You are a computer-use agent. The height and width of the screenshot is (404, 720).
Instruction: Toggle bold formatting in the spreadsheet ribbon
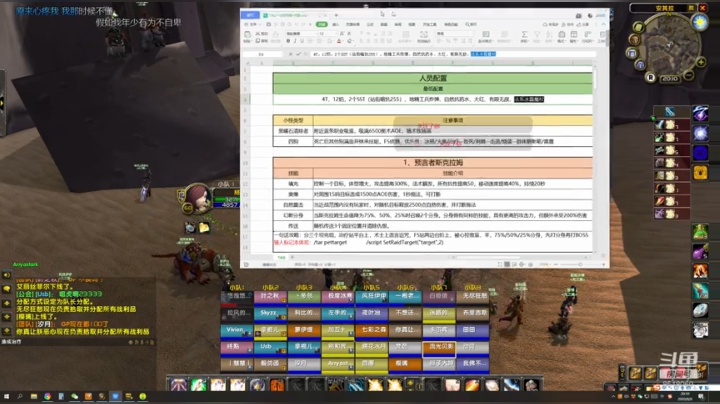(288, 41)
